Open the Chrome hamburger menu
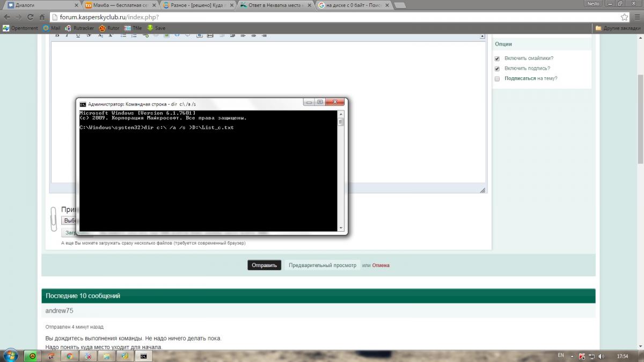The width and height of the screenshot is (644, 362). point(636,17)
